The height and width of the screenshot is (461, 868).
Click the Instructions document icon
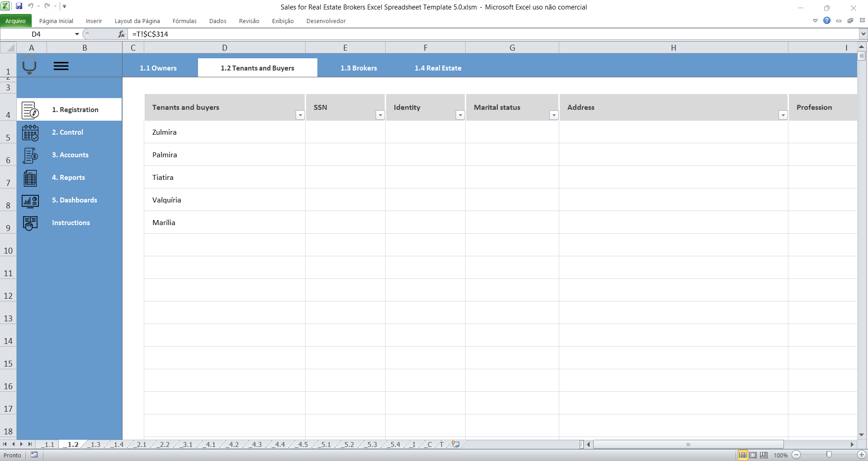coord(30,223)
